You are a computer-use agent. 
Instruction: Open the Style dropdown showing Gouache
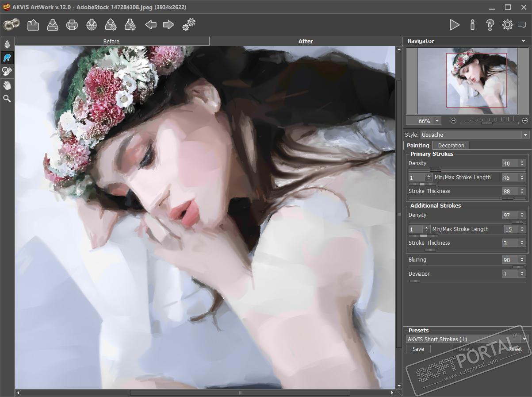tap(474, 135)
